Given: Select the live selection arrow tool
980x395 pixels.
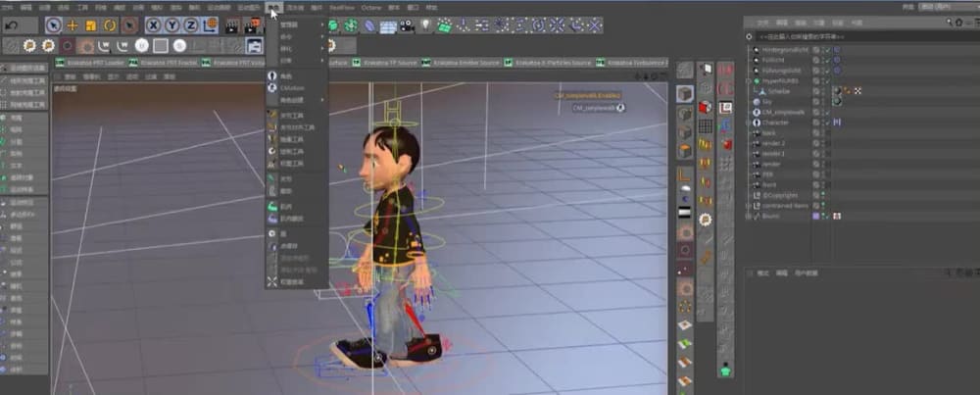Looking at the screenshot, I should pyautogui.click(x=54, y=25).
